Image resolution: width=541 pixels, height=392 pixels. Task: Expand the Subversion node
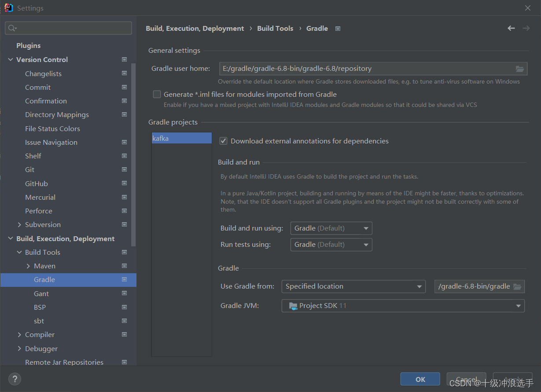click(19, 224)
